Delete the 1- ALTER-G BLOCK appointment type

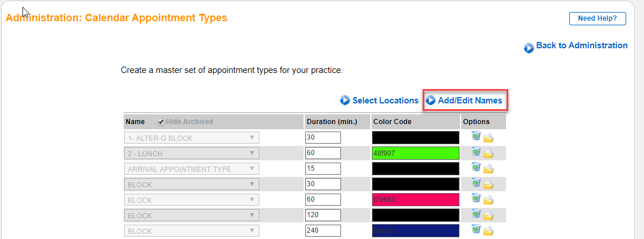476,136
